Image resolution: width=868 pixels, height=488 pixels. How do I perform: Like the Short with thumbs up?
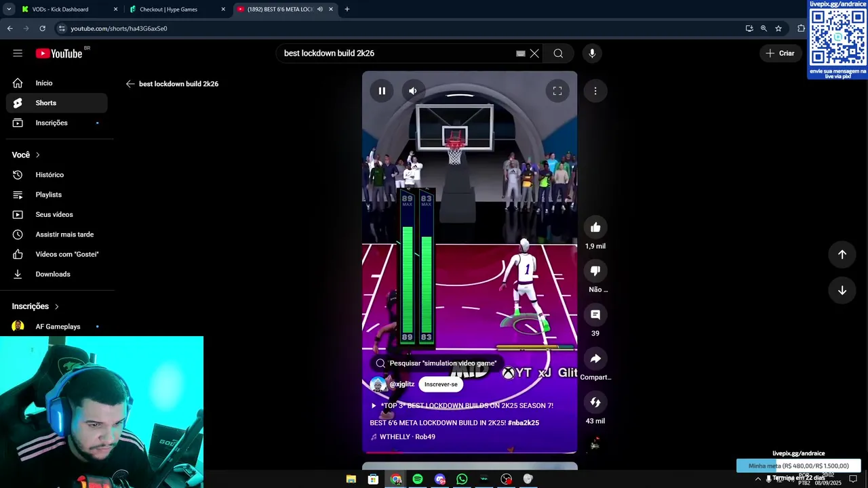[595, 228]
